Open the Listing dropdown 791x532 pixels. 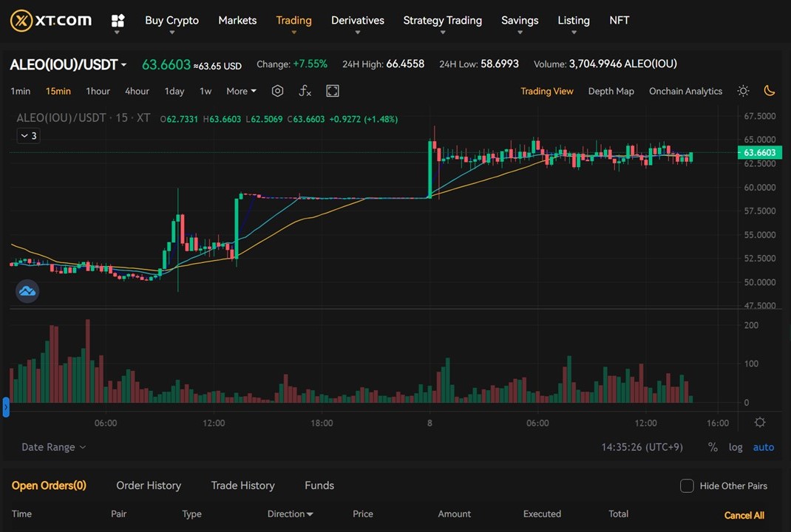(x=574, y=21)
